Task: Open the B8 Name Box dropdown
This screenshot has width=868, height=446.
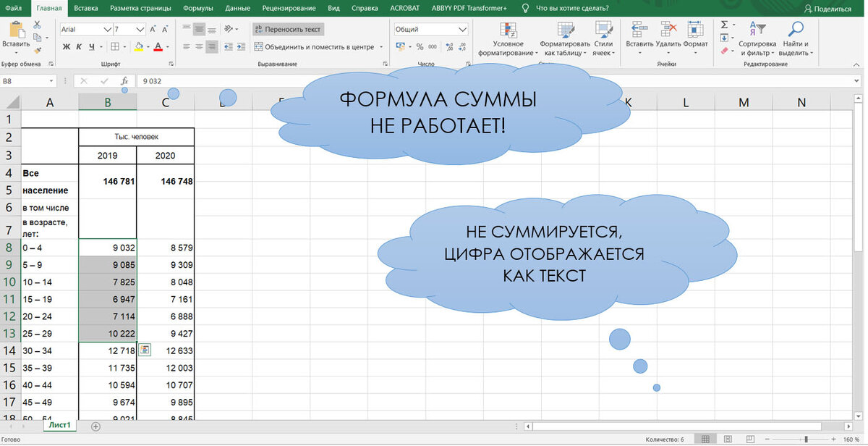Action: click(x=51, y=81)
